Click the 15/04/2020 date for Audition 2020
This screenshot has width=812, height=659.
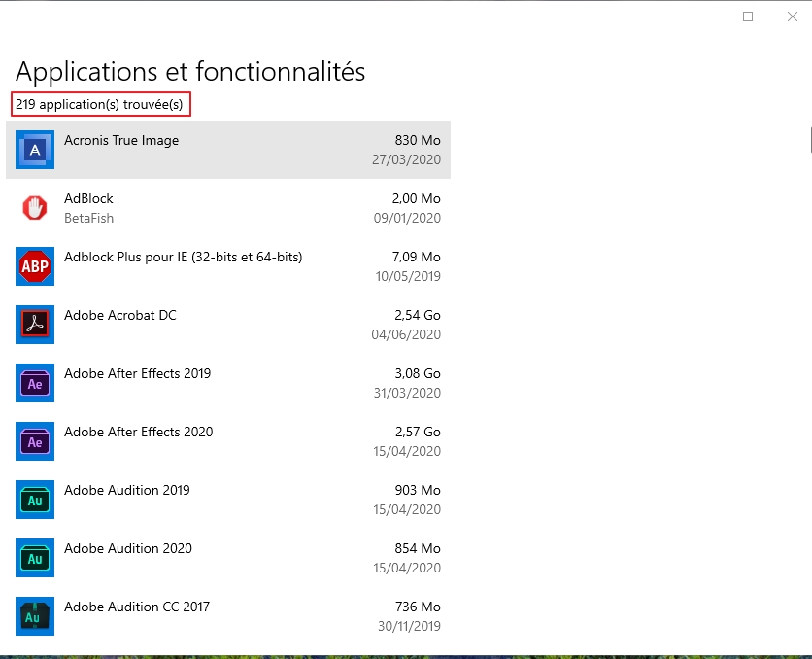(407, 568)
